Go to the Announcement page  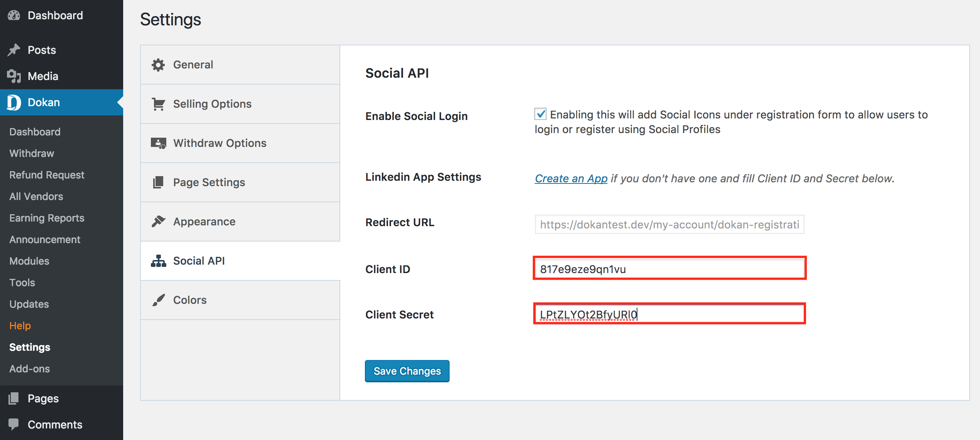click(x=45, y=240)
